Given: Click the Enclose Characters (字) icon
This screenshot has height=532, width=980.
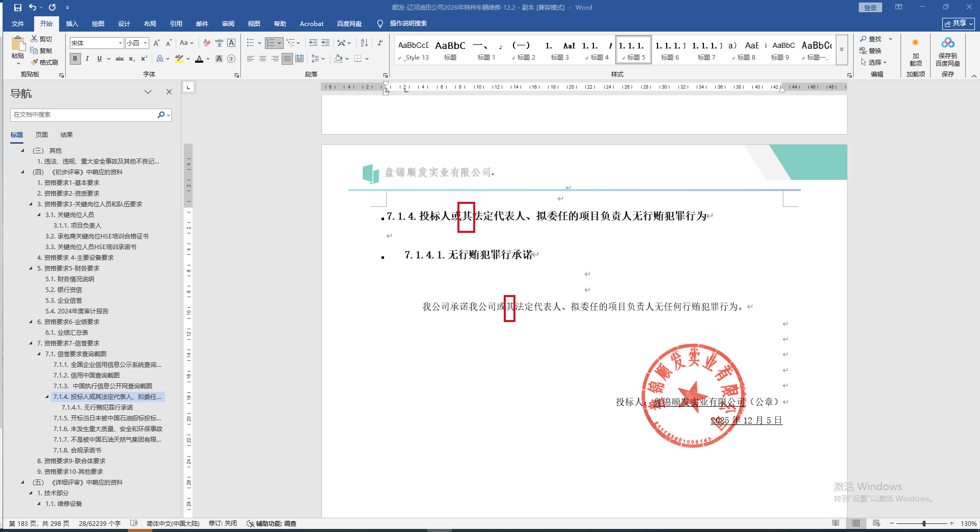Looking at the screenshot, I should click(231, 59).
